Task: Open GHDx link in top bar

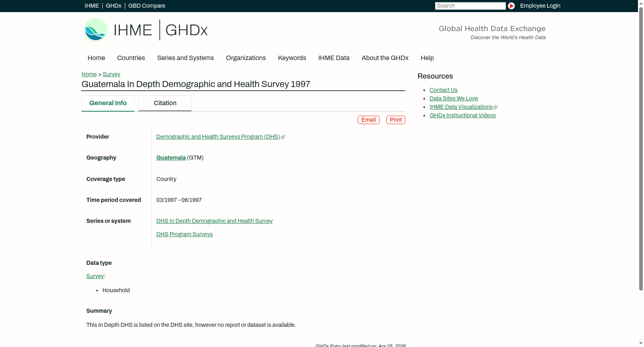Action: pos(114,6)
